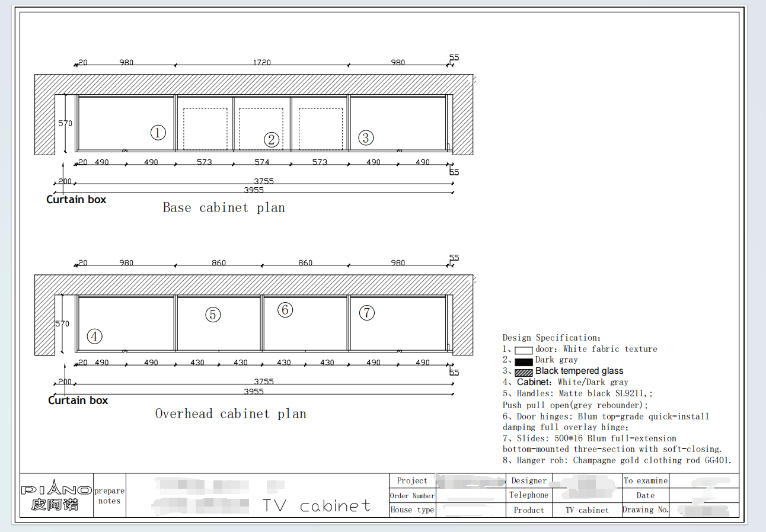Click circled number 3 in base plan

coord(366,138)
